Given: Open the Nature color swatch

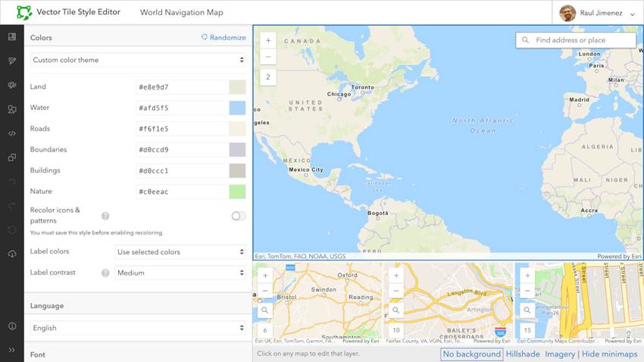Looking at the screenshot, I should click(x=237, y=192).
